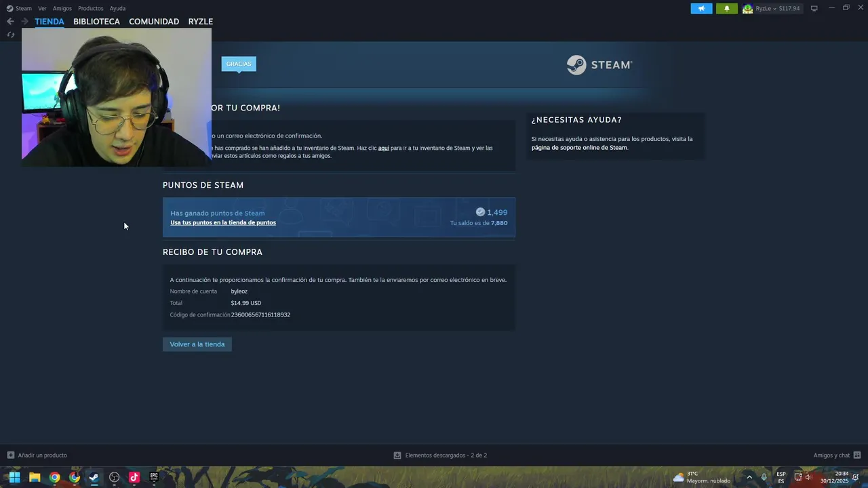The height and width of the screenshot is (488, 868).
Task: Click the total $14.99 USD
Action: 245,303
